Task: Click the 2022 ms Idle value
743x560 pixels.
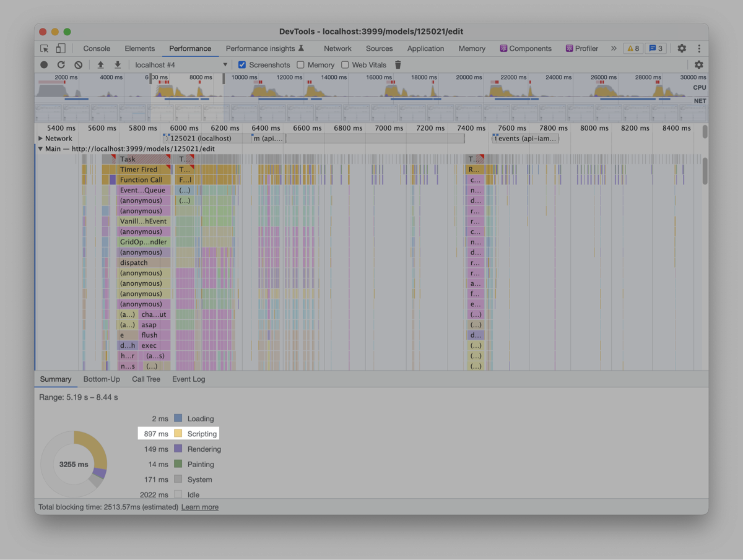Action: [154, 494]
